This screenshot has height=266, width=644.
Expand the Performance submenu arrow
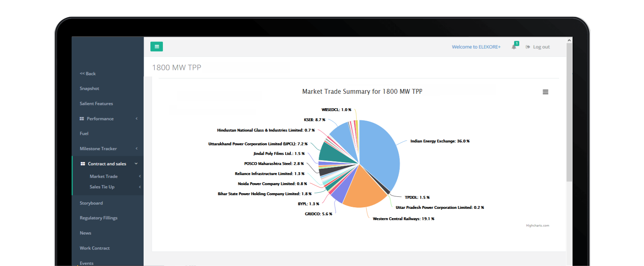[137, 118]
